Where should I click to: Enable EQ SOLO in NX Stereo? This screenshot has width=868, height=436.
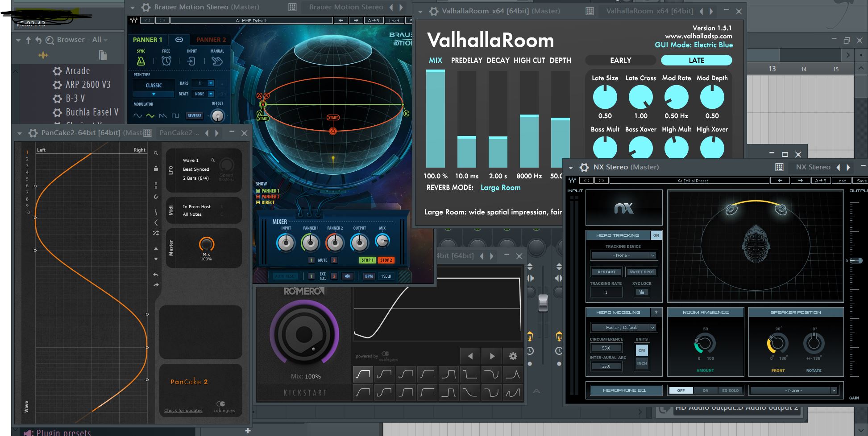[730, 391]
